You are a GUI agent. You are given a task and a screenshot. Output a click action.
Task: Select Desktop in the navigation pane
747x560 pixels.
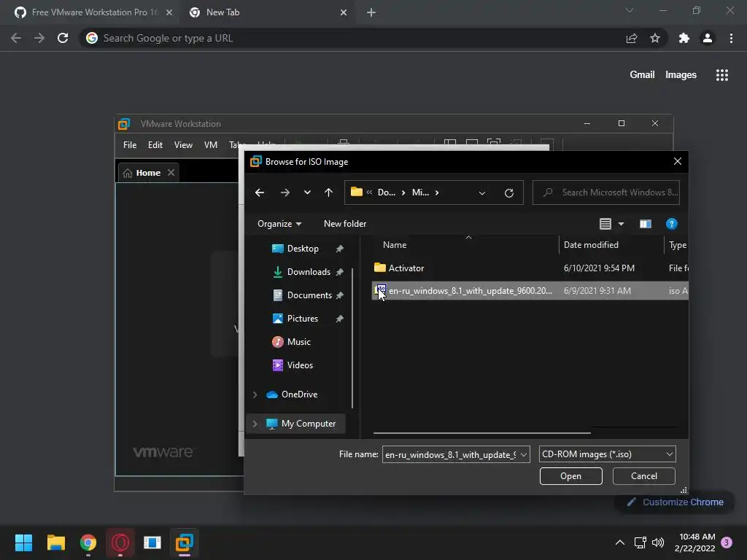point(303,249)
